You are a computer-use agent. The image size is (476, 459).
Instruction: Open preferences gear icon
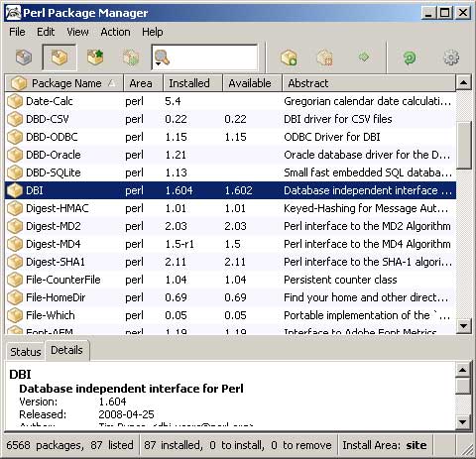pos(451,57)
